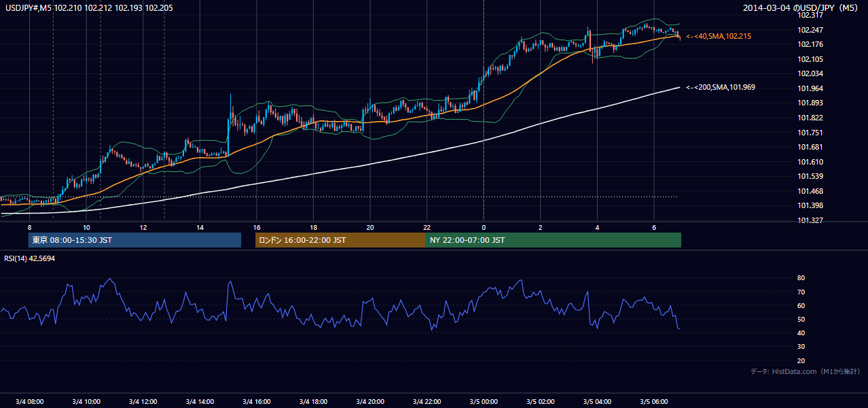Select the London 16:00-22:00 JST session bar

pos(340,240)
